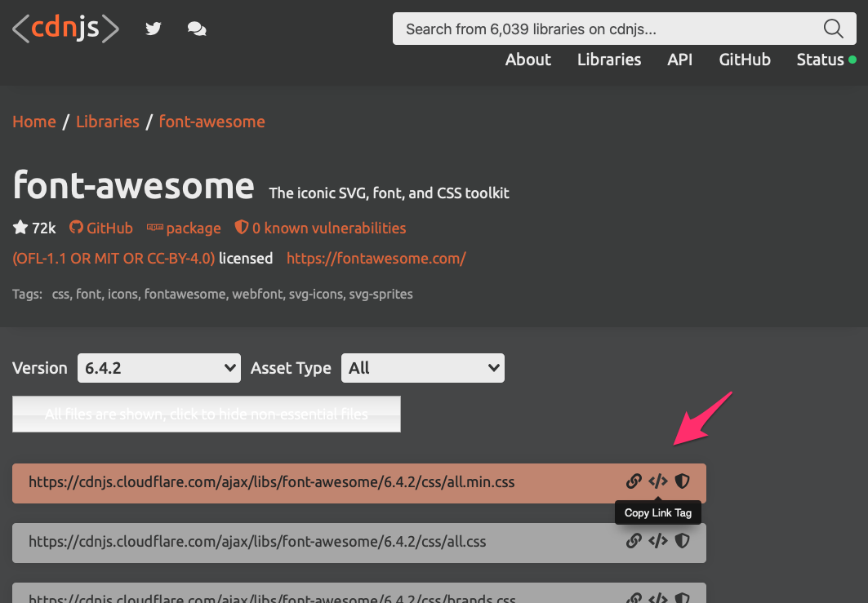Click the chat bubble icon in the header
The height and width of the screenshot is (603, 868).
pyautogui.click(x=196, y=29)
